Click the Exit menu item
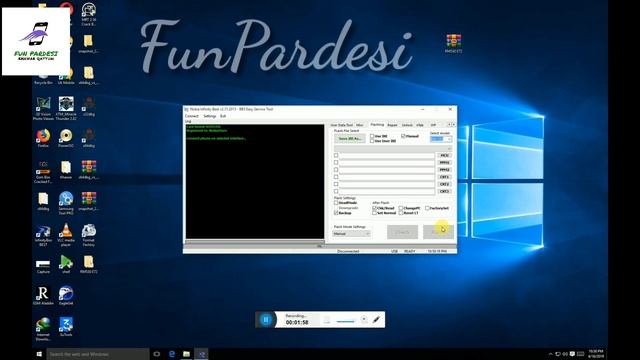 pos(223,116)
